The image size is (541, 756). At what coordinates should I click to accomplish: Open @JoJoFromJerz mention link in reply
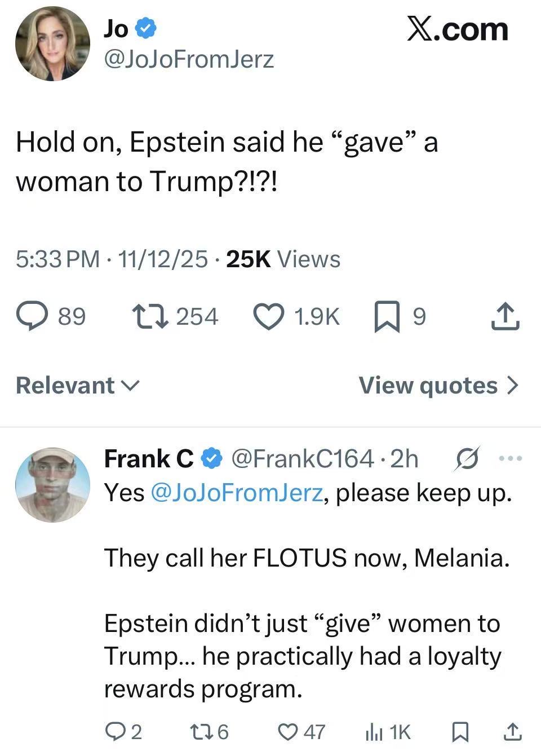[x=237, y=493]
